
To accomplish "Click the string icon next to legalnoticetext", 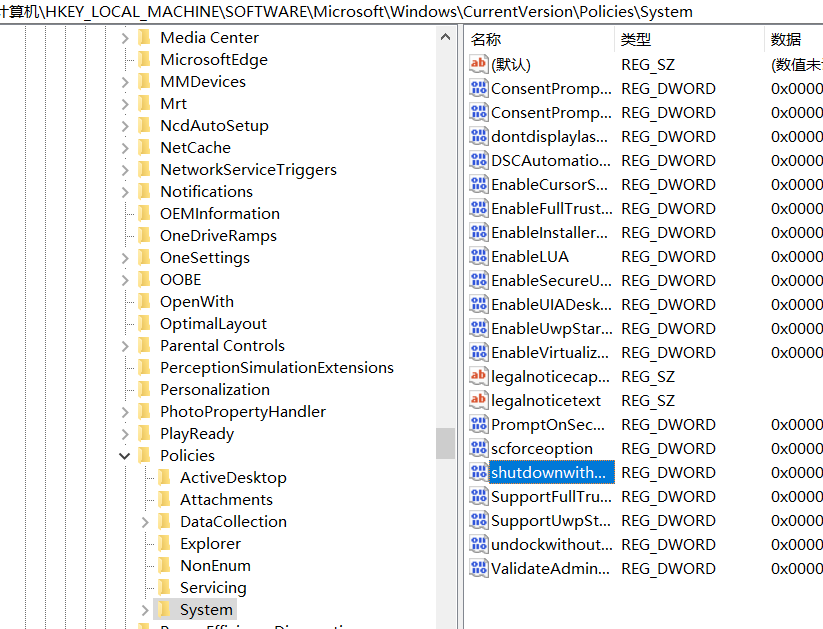I will click(479, 400).
